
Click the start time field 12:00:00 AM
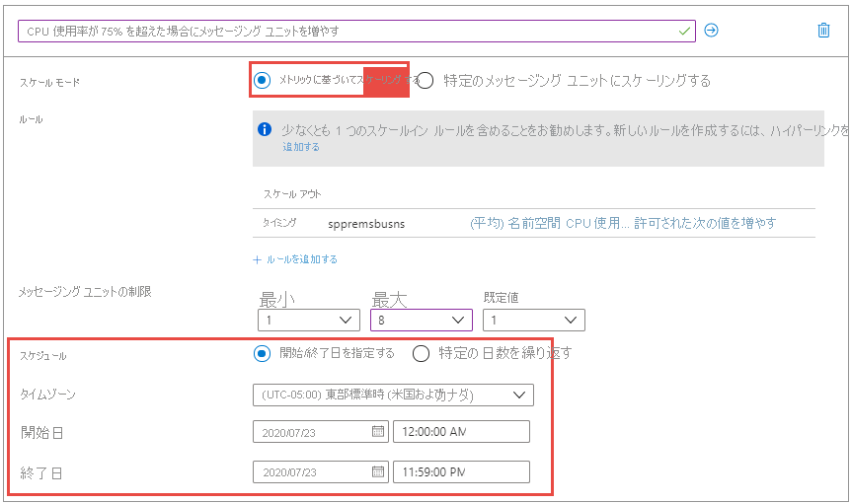[461, 432]
